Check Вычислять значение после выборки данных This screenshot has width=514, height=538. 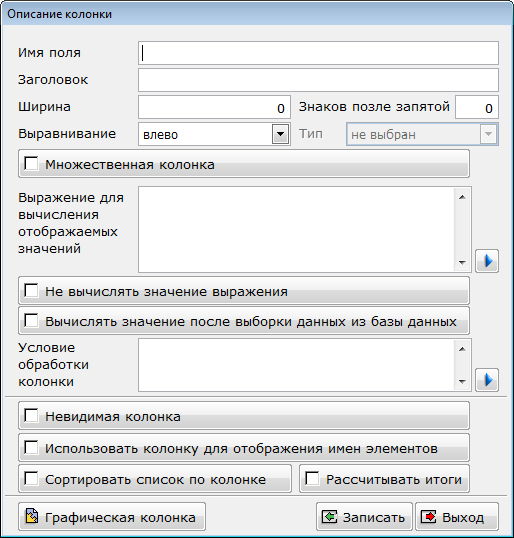[x=31, y=321]
